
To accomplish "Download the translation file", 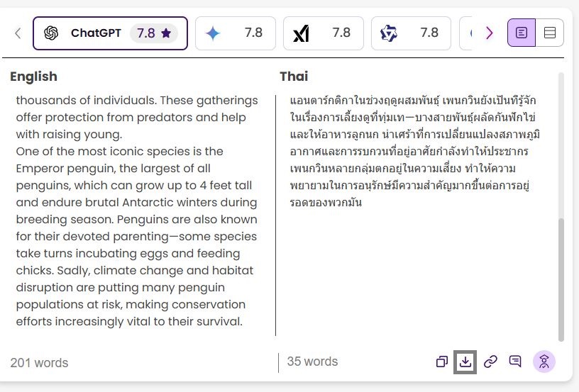I will click(x=465, y=362).
